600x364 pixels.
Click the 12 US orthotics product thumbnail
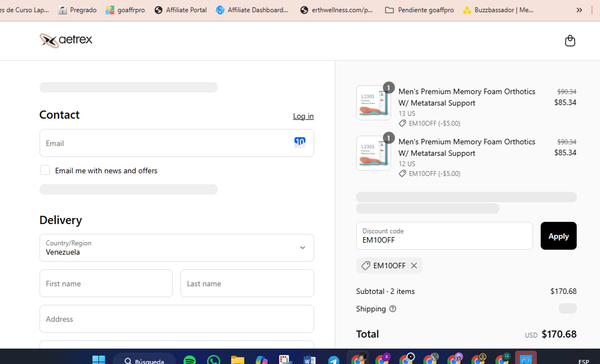[x=374, y=153]
